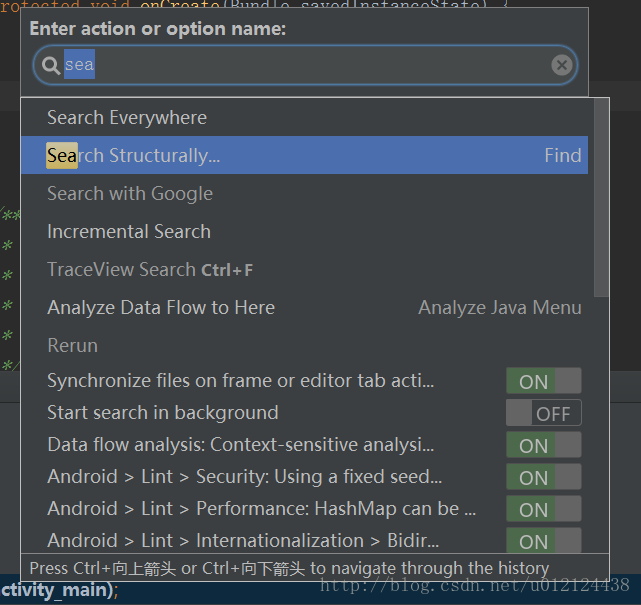Image resolution: width=641 pixels, height=605 pixels.
Task: Click the results list vertical scrollbar
Action: [601, 198]
